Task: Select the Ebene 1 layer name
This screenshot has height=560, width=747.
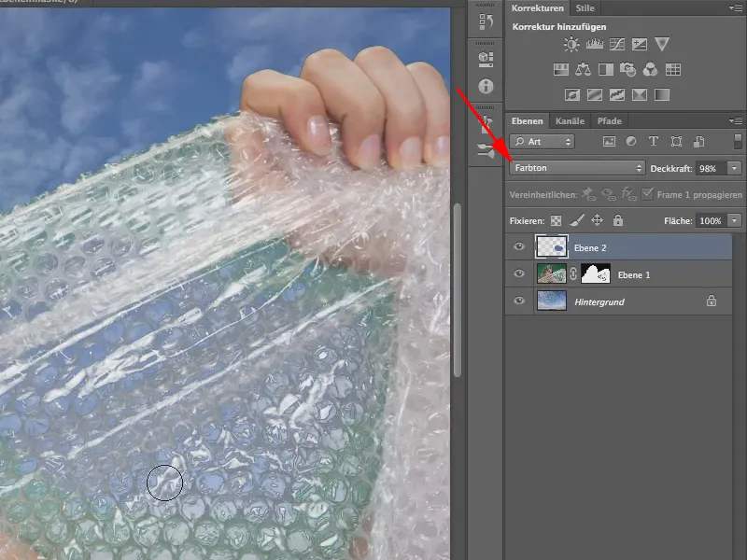Action: point(634,274)
